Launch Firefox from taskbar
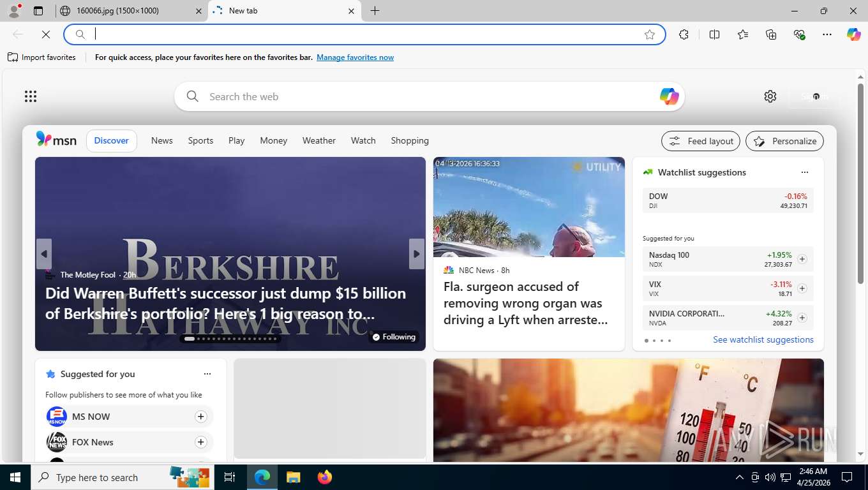 click(x=325, y=477)
